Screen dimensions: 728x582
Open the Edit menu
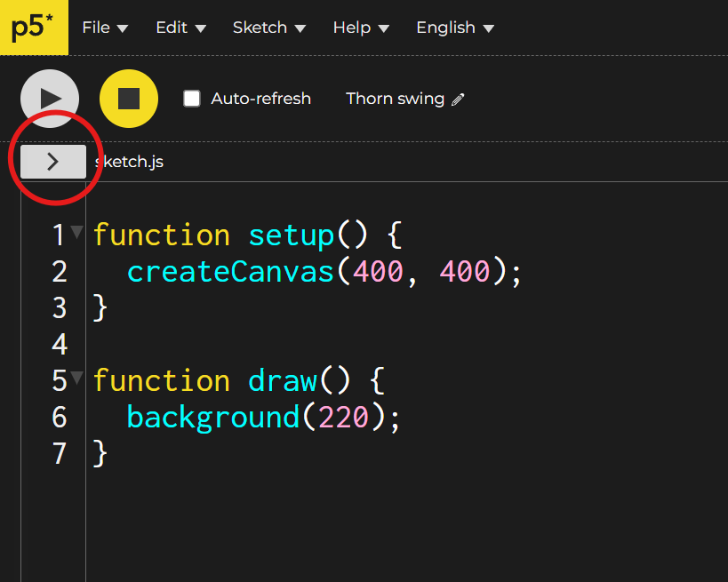click(x=180, y=28)
